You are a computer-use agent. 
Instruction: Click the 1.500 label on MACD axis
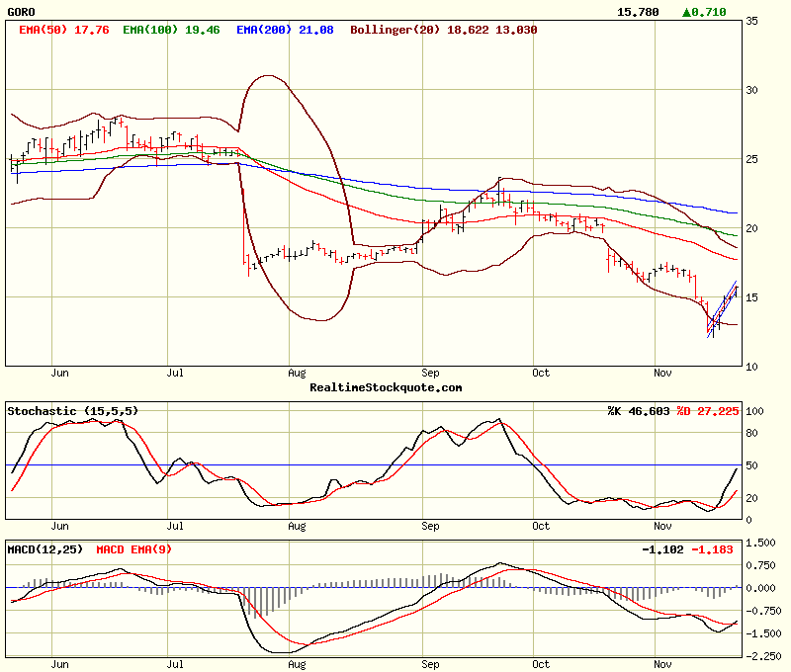point(760,543)
